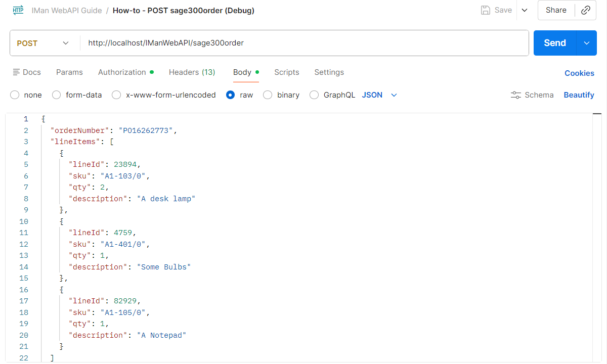Expand the Send button options arrow
This screenshot has height=364, width=607.
[x=587, y=43]
